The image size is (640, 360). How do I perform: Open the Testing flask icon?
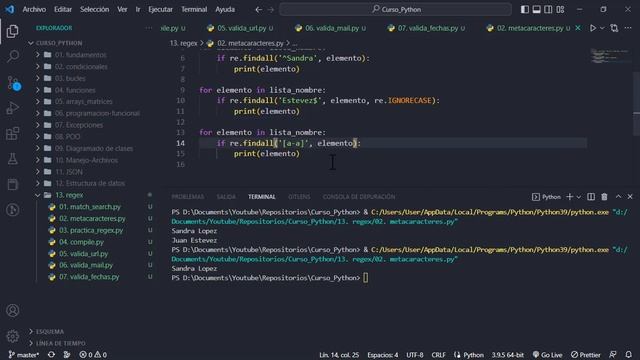(12, 159)
